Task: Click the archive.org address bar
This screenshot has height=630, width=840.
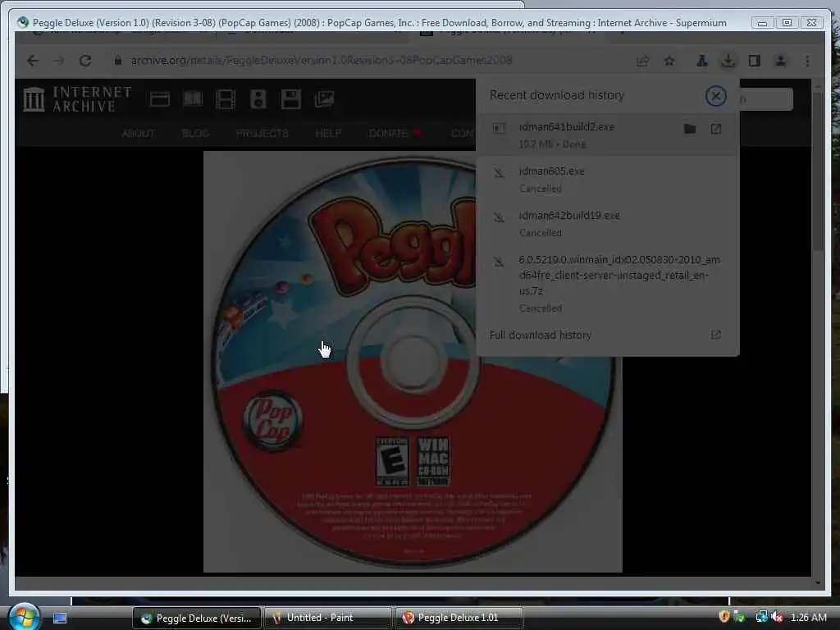Action: [x=322, y=61]
